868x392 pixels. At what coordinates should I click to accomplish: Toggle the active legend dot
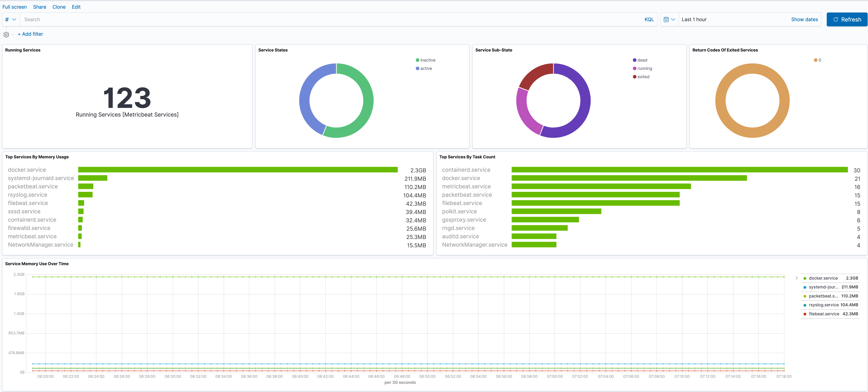[x=418, y=68]
